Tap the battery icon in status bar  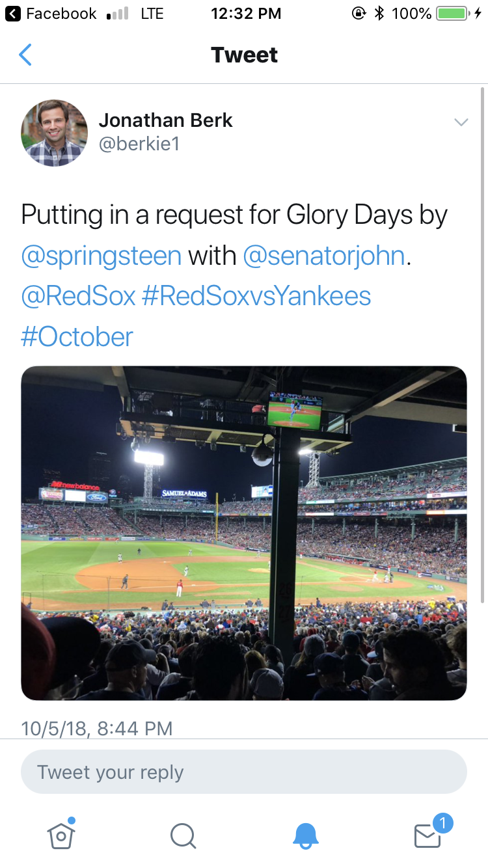pos(452,14)
